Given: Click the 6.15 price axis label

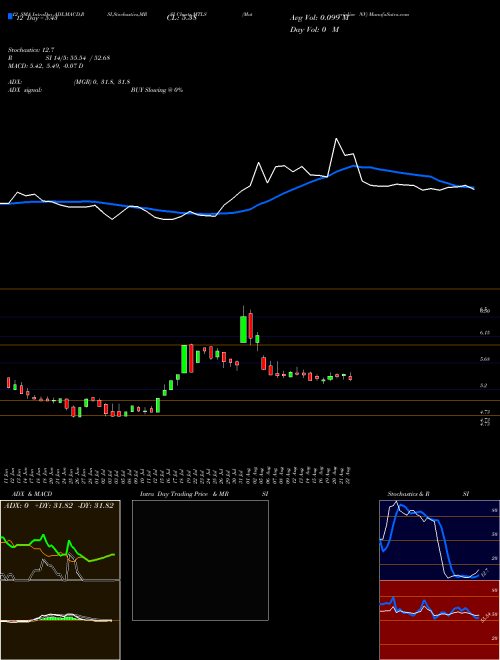Looking at the screenshot, I should (484, 333).
